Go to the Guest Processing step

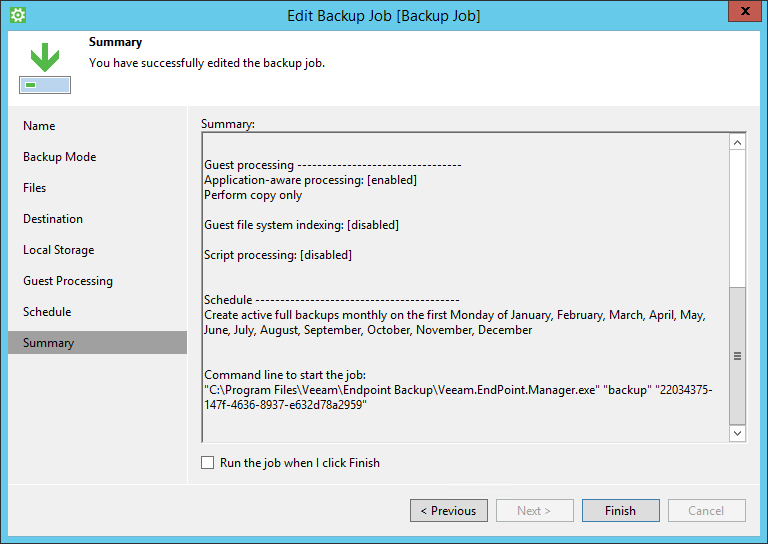68,281
